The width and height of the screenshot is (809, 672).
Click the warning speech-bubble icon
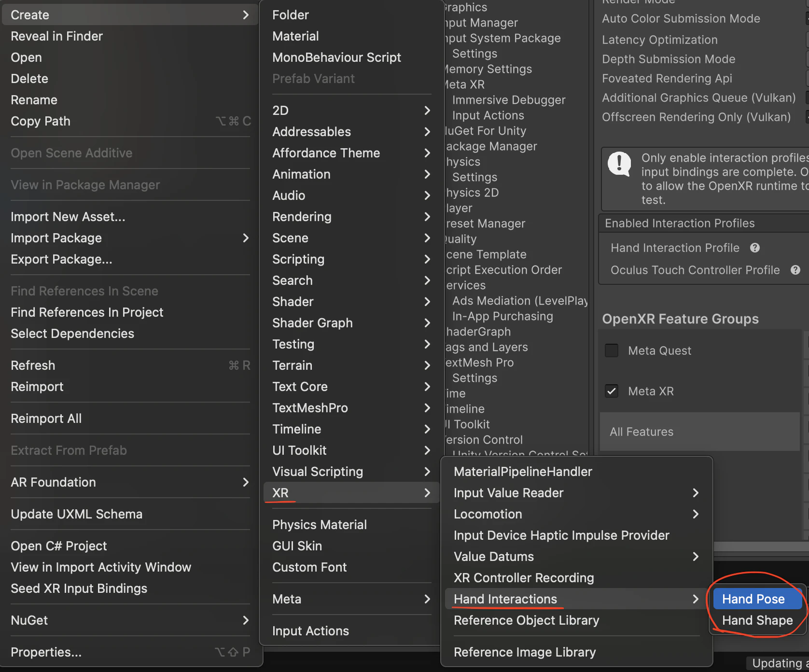(619, 164)
